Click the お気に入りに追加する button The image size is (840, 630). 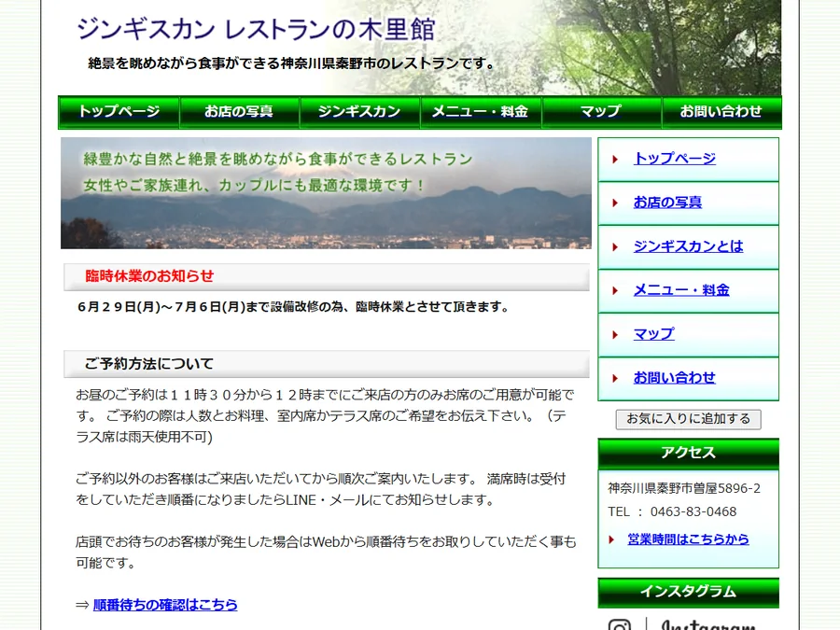coord(689,419)
